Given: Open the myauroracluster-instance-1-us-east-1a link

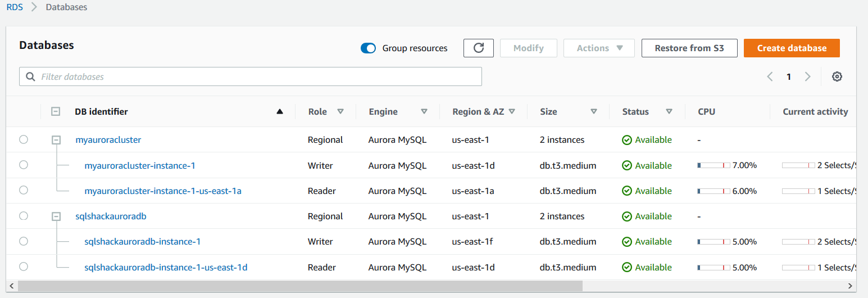Looking at the screenshot, I should pos(163,191).
